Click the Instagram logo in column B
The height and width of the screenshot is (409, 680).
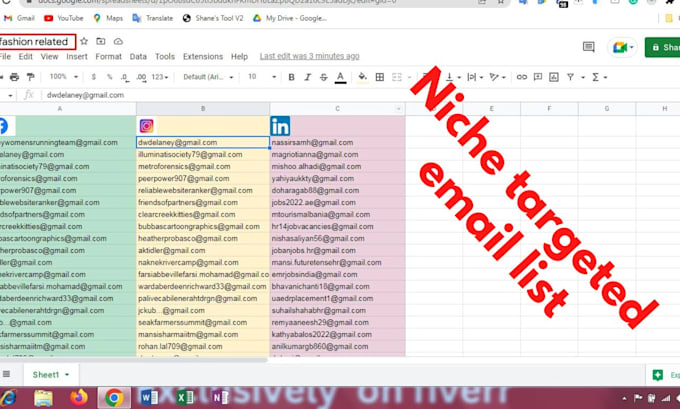coord(147,126)
